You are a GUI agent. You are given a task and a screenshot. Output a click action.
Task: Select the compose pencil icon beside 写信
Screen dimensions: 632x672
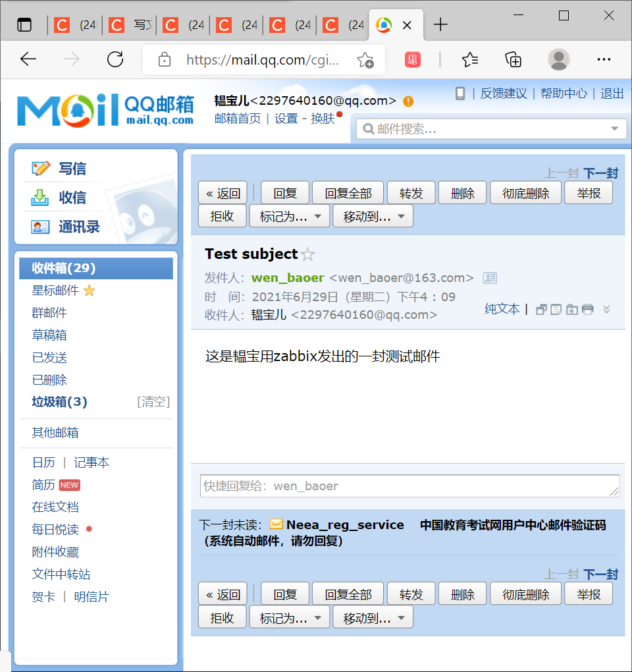click(x=41, y=169)
